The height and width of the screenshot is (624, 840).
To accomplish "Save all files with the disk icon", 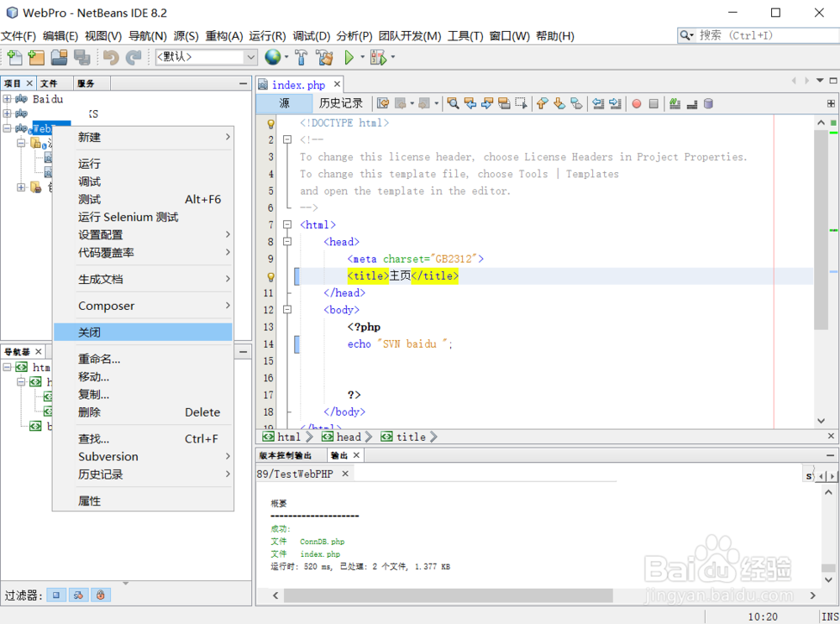I will [x=81, y=57].
